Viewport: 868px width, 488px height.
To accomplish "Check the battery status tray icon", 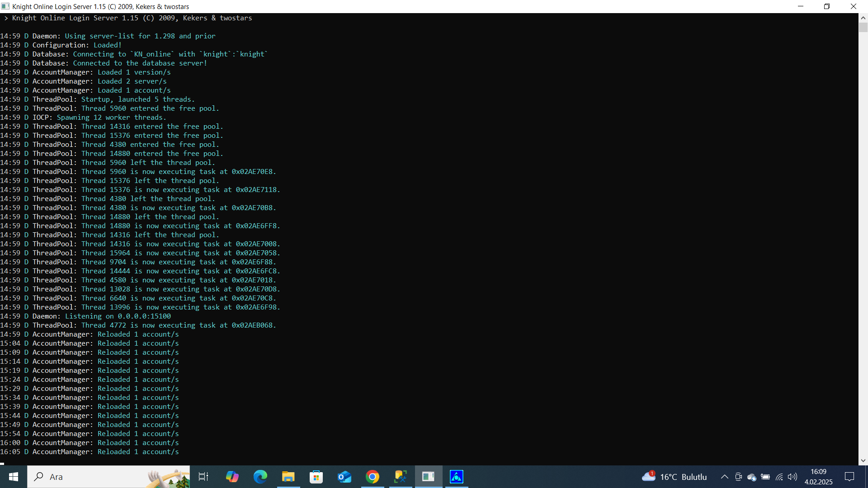I will click(765, 477).
